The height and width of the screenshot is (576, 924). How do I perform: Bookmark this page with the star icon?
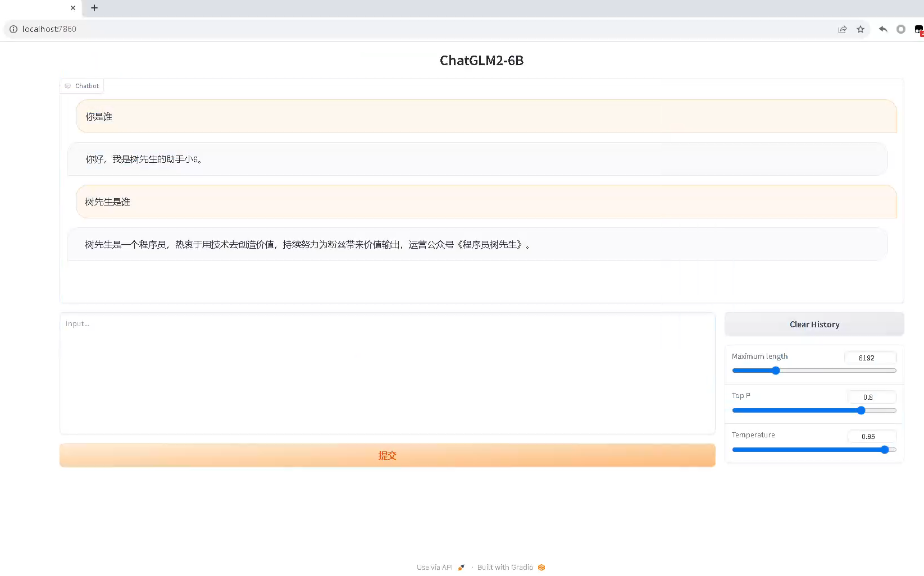(x=861, y=29)
